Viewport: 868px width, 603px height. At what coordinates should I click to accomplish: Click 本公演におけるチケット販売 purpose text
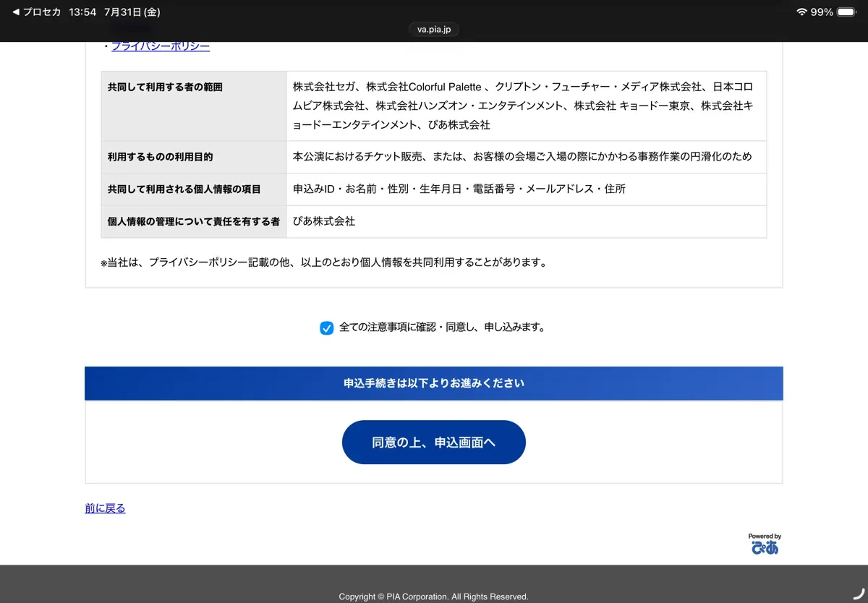pos(522,157)
